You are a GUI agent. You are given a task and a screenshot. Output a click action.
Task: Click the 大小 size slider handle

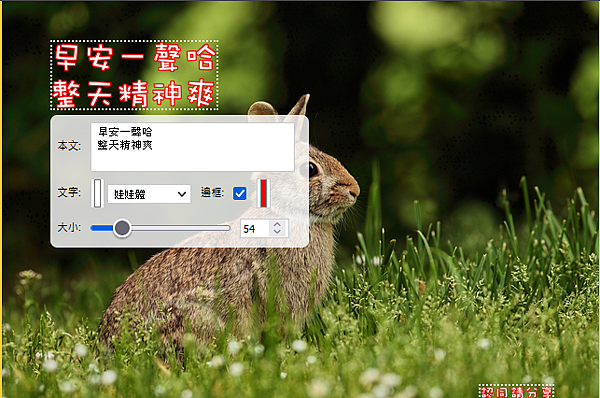tap(122, 228)
